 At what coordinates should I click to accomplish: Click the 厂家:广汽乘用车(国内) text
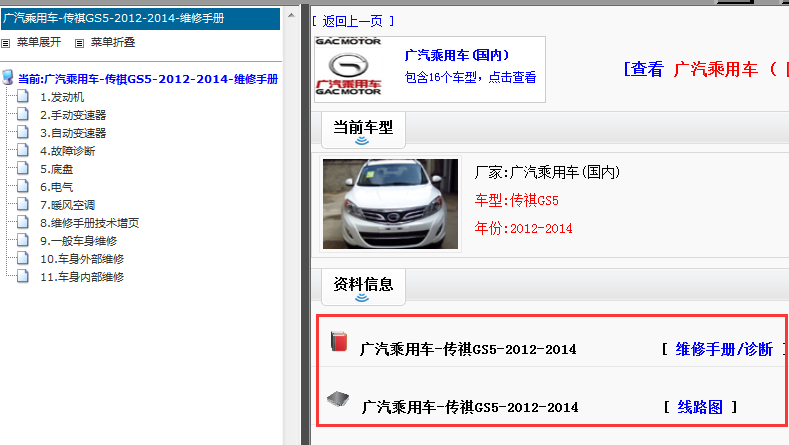pyautogui.click(x=547, y=173)
